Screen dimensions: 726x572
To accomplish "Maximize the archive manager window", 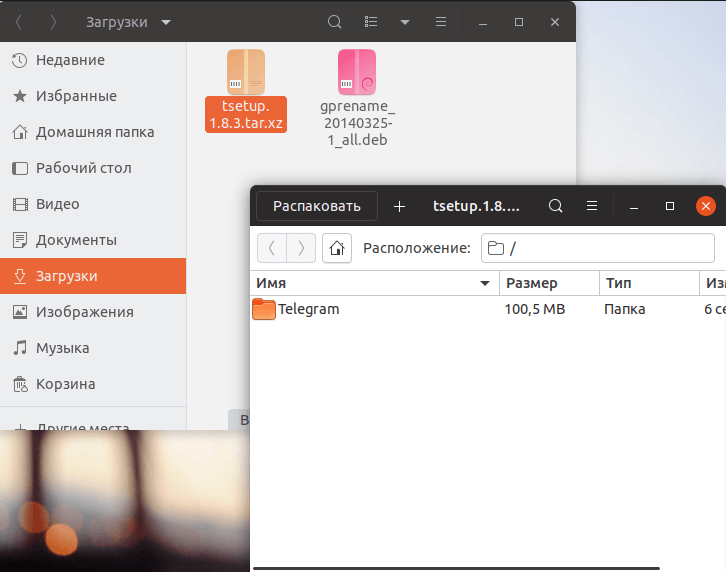I will [670, 206].
